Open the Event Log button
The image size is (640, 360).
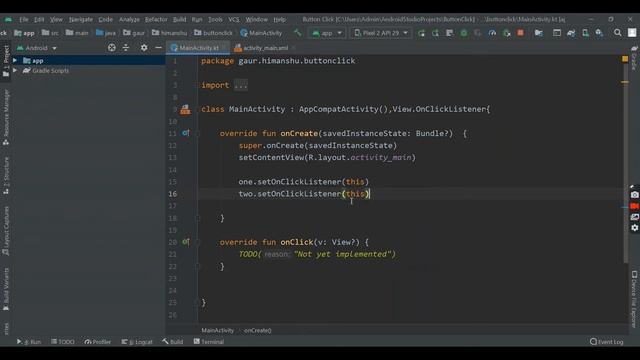pyautogui.click(x=607, y=342)
